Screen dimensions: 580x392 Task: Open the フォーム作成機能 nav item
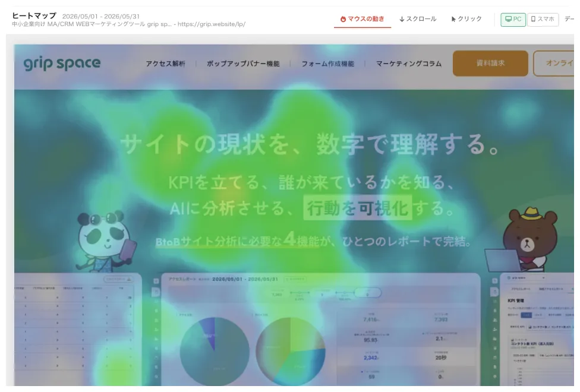coord(327,64)
